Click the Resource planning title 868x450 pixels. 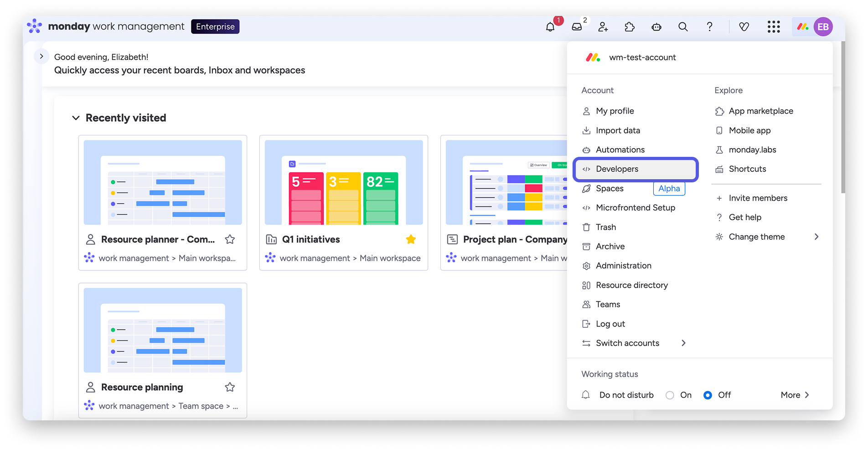142,387
